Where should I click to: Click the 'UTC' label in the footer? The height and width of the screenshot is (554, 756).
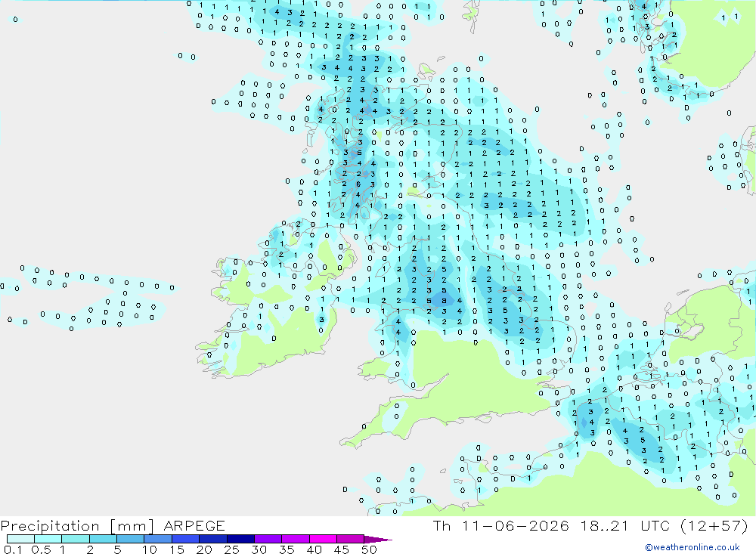(x=654, y=525)
